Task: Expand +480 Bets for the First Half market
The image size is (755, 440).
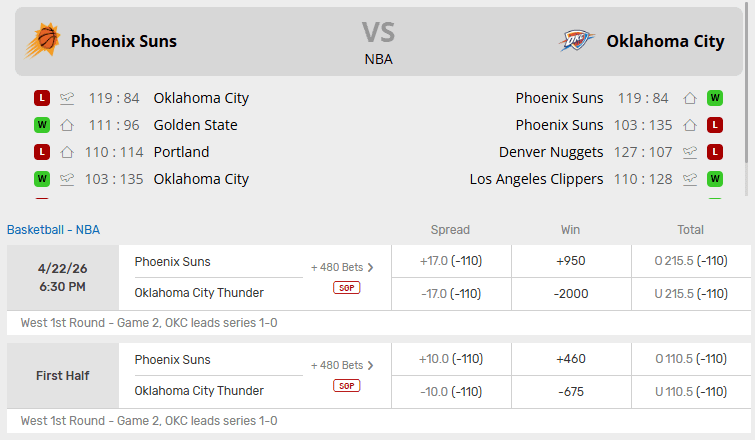Action: 342,365
